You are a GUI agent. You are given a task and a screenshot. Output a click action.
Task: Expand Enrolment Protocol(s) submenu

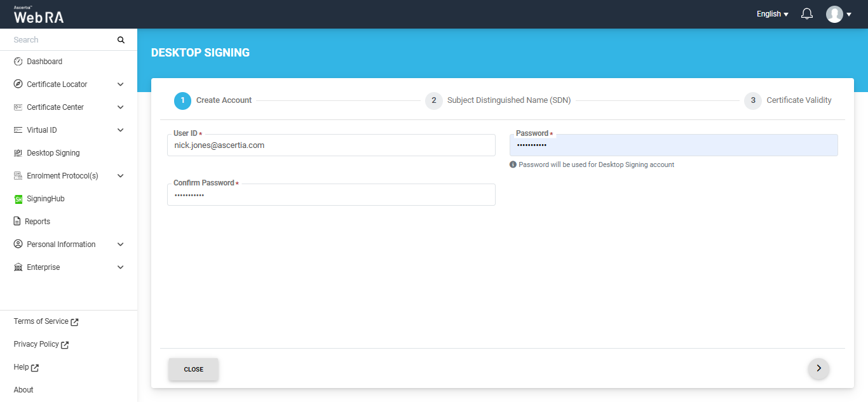pos(121,176)
